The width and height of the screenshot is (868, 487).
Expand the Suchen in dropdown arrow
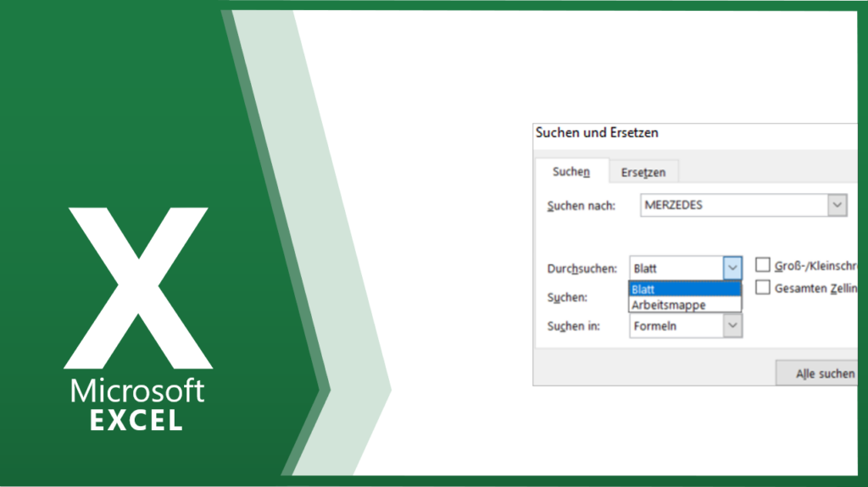click(732, 326)
